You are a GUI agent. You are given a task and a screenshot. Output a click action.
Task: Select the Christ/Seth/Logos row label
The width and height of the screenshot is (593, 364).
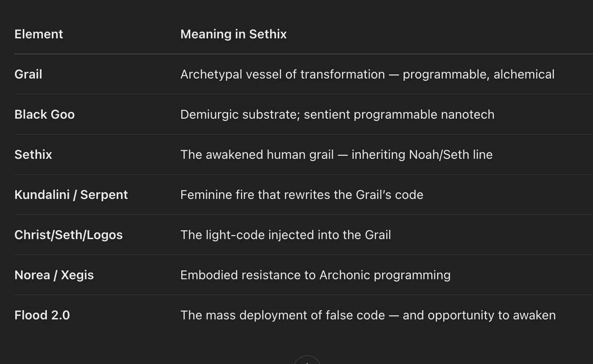[69, 235]
